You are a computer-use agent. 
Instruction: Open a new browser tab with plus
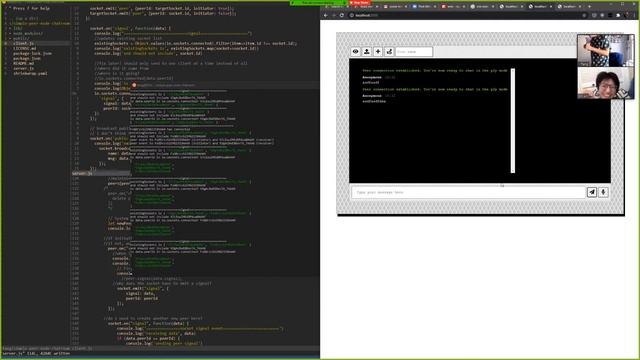point(589,7)
